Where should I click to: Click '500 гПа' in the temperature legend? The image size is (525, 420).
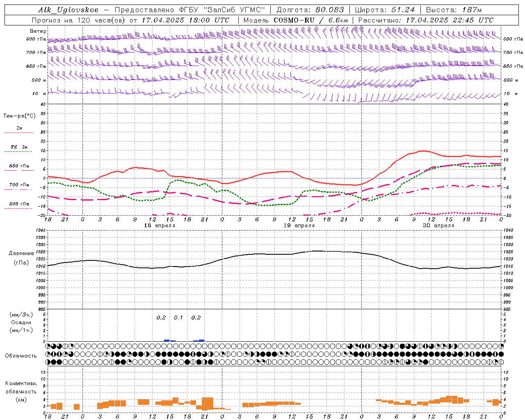pos(19,204)
